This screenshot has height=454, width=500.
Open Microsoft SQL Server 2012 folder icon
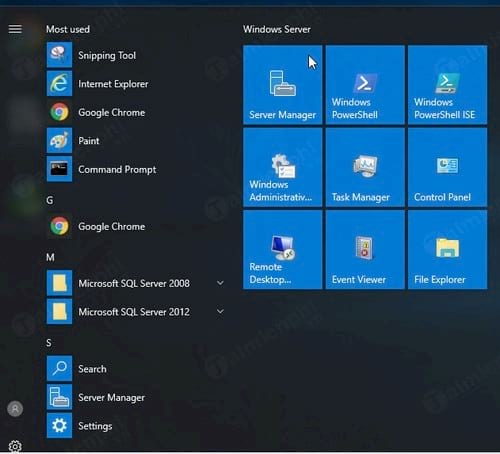pyautogui.click(x=59, y=312)
